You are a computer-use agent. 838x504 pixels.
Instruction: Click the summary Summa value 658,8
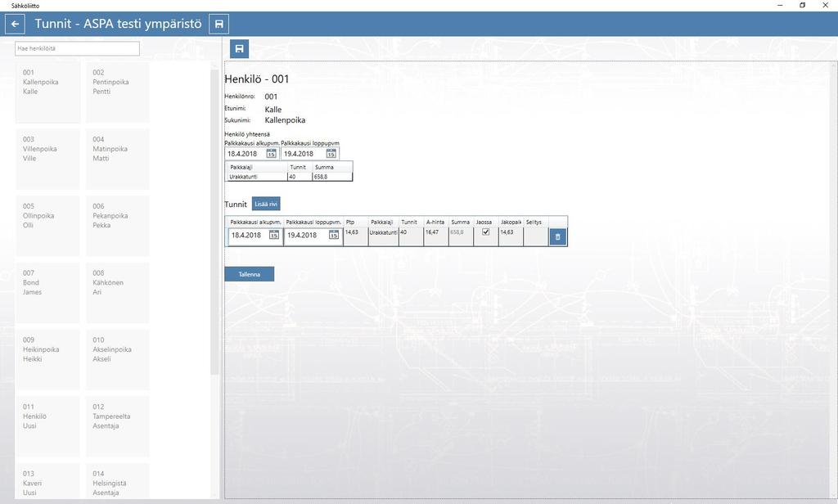(x=332, y=177)
